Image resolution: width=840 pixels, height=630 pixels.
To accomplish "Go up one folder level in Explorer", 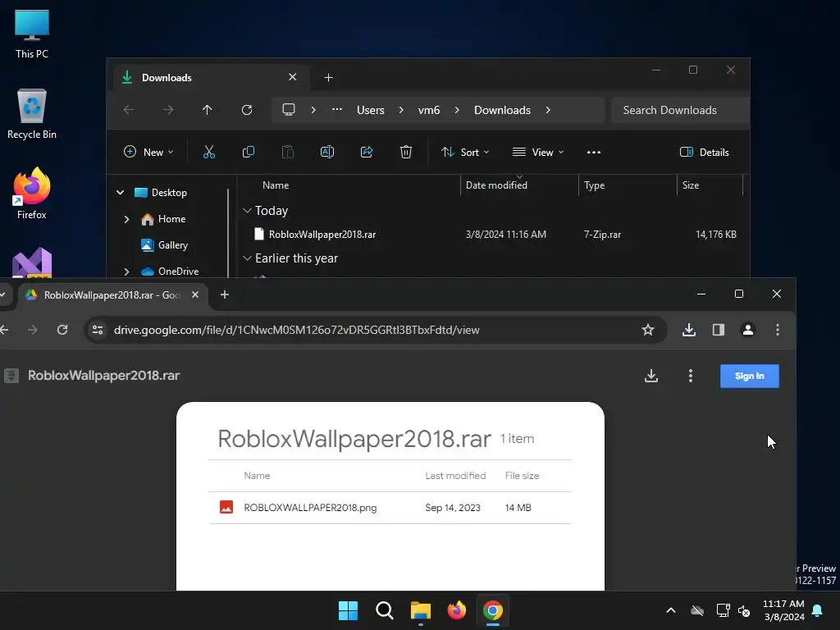I will pyautogui.click(x=208, y=110).
